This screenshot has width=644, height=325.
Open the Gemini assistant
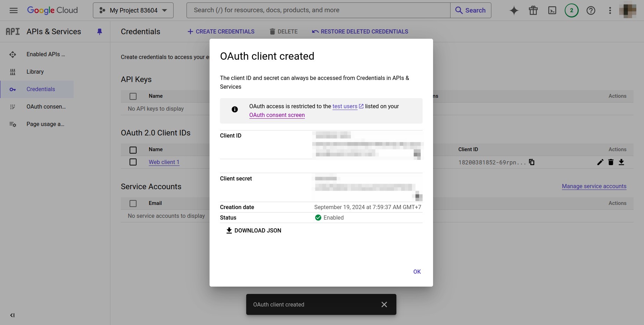tap(514, 10)
